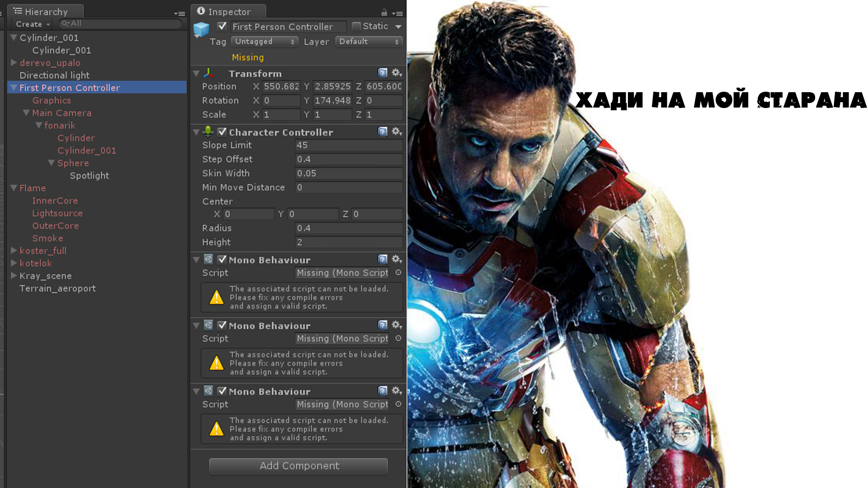Open the Layer dropdown showing Default

368,42
